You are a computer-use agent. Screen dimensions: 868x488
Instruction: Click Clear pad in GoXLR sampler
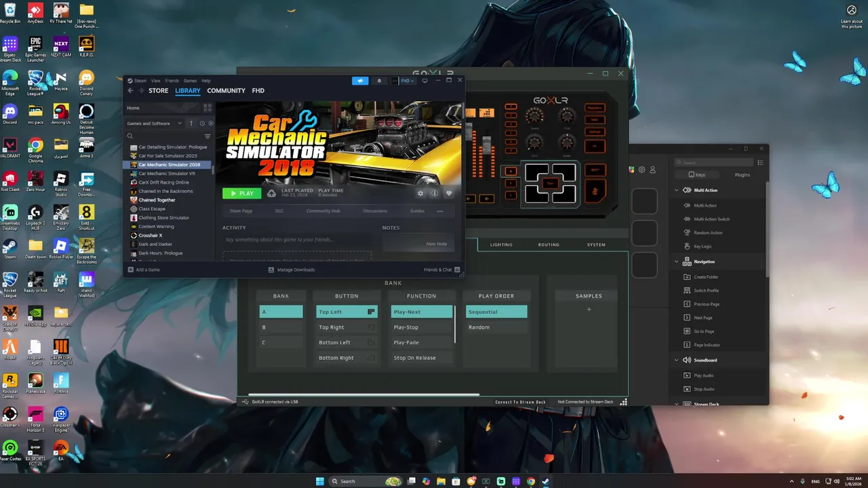coord(550,184)
